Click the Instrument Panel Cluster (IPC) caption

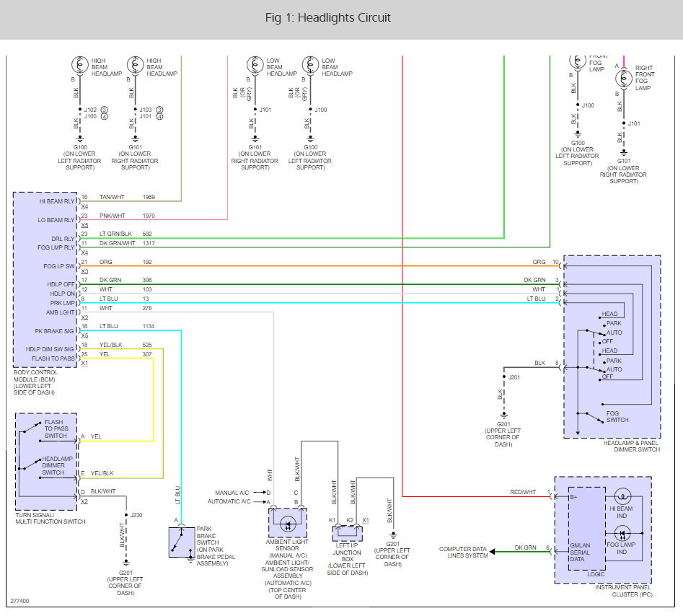point(623,591)
